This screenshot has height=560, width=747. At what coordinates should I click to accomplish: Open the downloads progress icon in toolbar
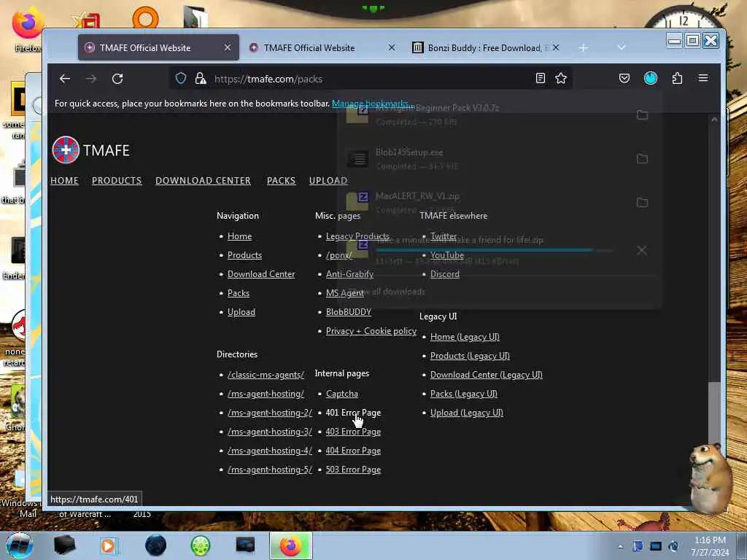650,78
